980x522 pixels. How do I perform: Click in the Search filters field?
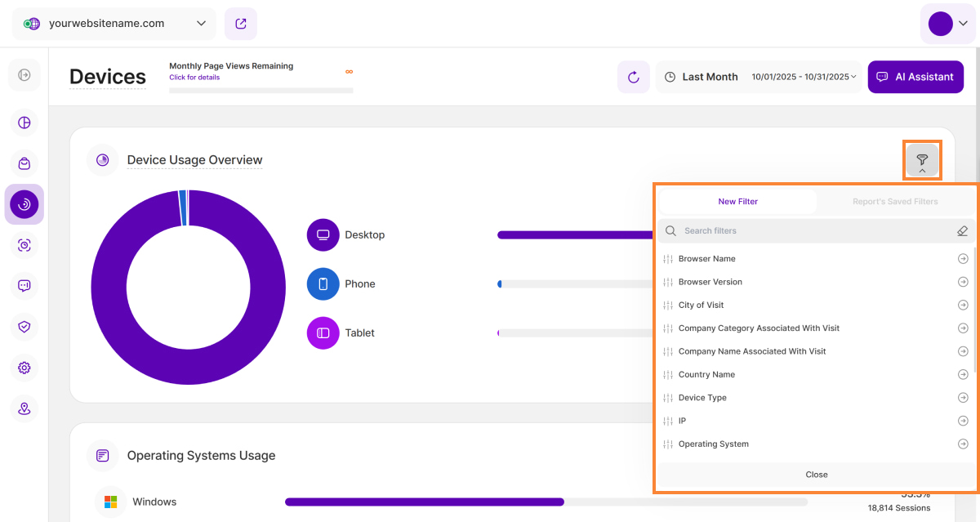[x=808, y=231]
